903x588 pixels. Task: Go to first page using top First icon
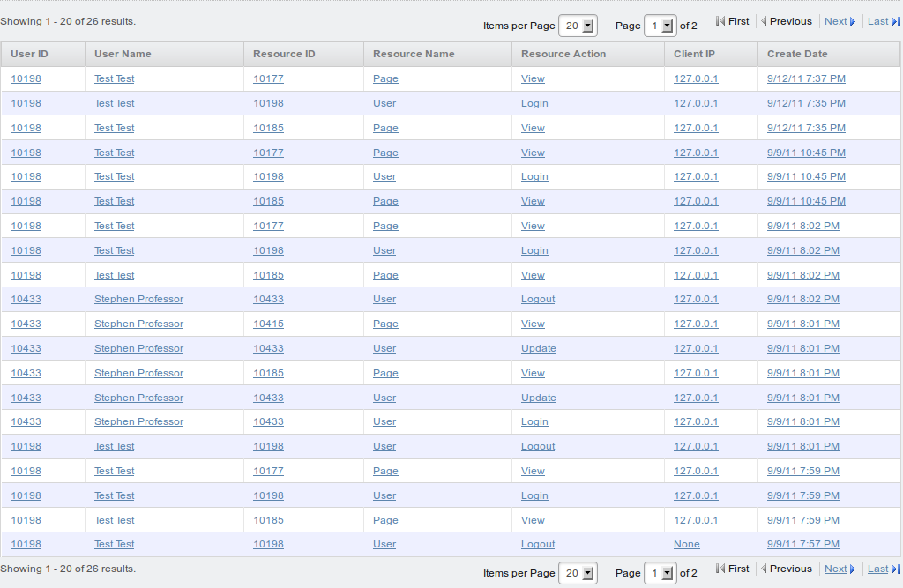720,21
